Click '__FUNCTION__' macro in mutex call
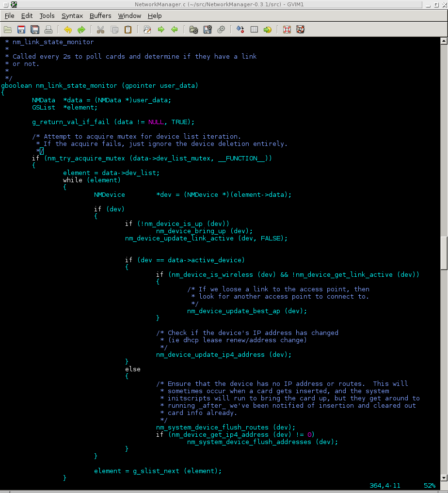 241,158
